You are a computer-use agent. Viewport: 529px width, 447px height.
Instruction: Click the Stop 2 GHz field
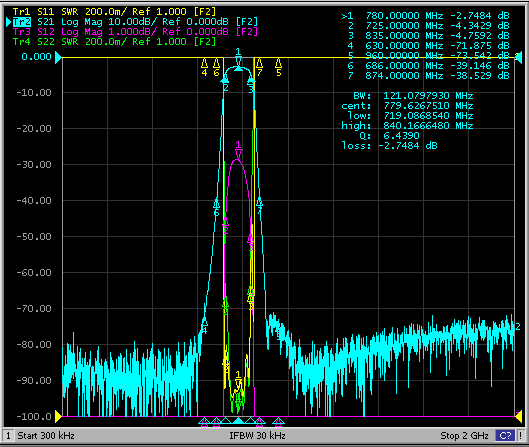click(464, 436)
